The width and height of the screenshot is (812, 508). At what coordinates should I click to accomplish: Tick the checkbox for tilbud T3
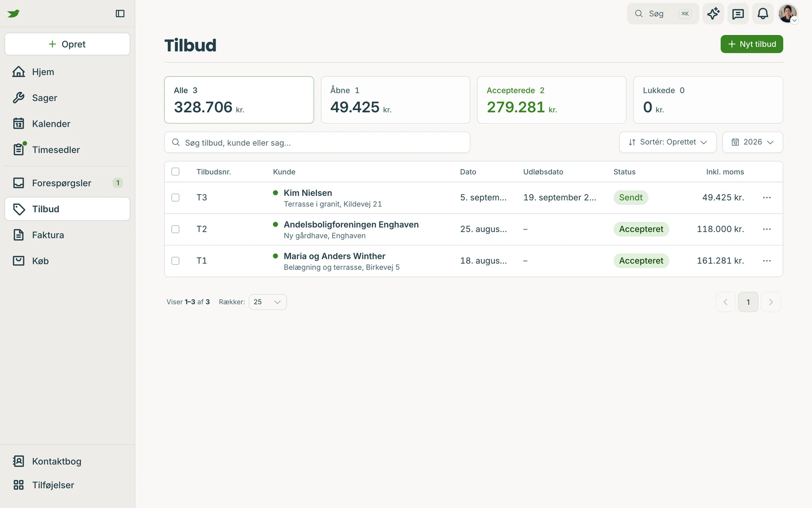pos(175,198)
